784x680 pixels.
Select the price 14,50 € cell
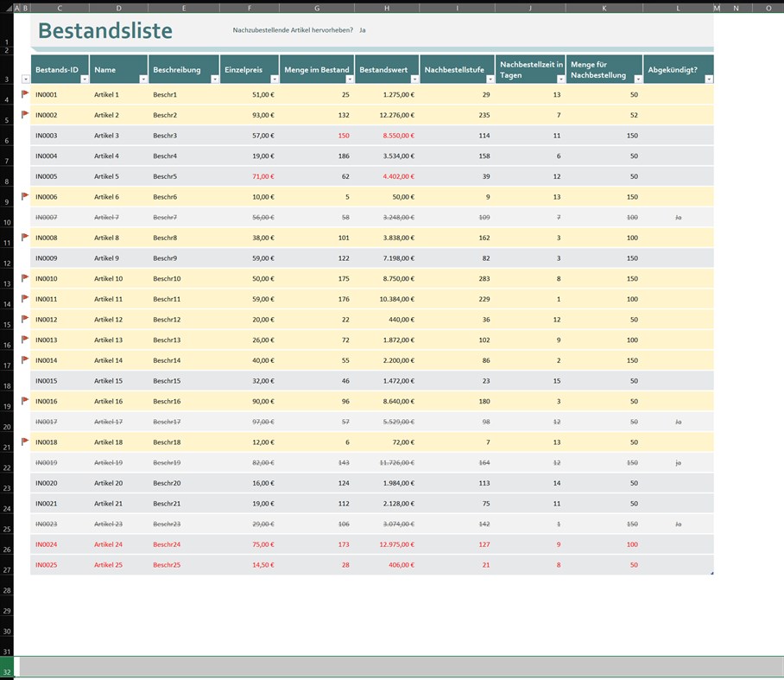click(x=250, y=565)
